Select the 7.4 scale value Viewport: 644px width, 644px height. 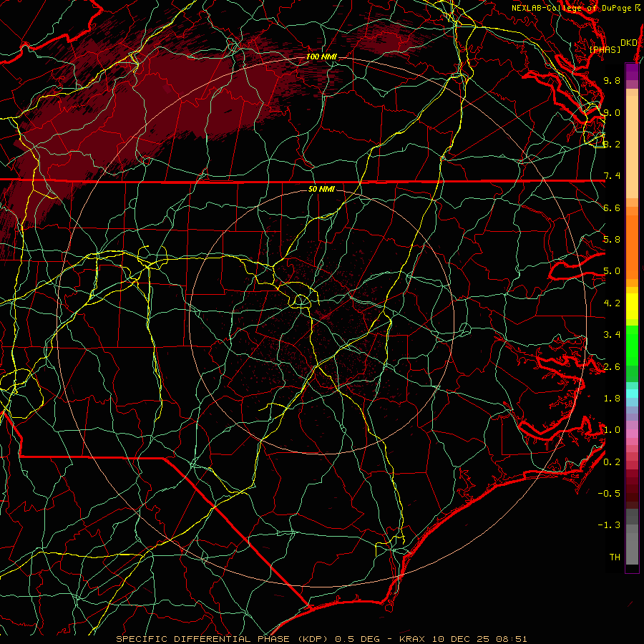pyautogui.click(x=612, y=176)
